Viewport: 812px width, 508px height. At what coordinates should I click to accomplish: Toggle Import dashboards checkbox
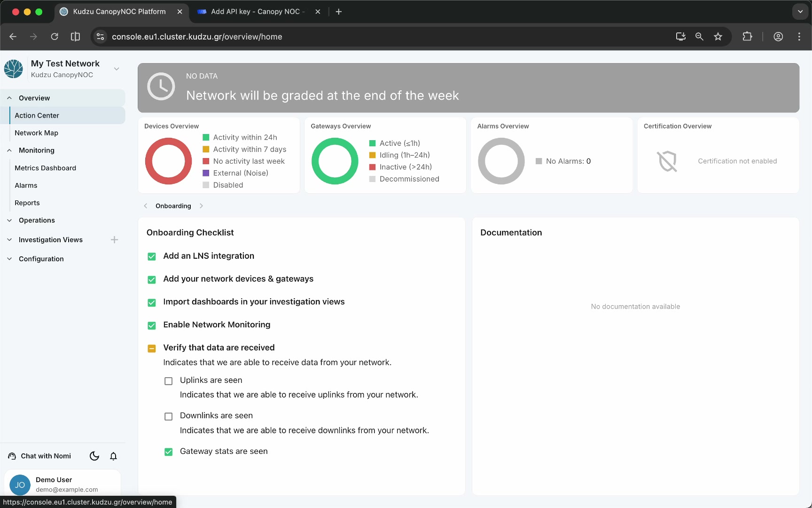152,302
